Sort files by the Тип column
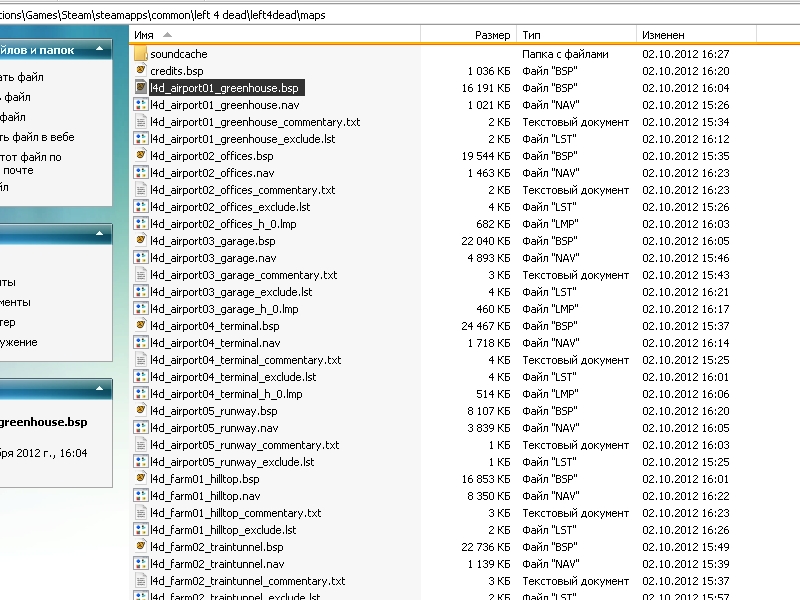This screenshot has width=800, height=600. (576, 35)
